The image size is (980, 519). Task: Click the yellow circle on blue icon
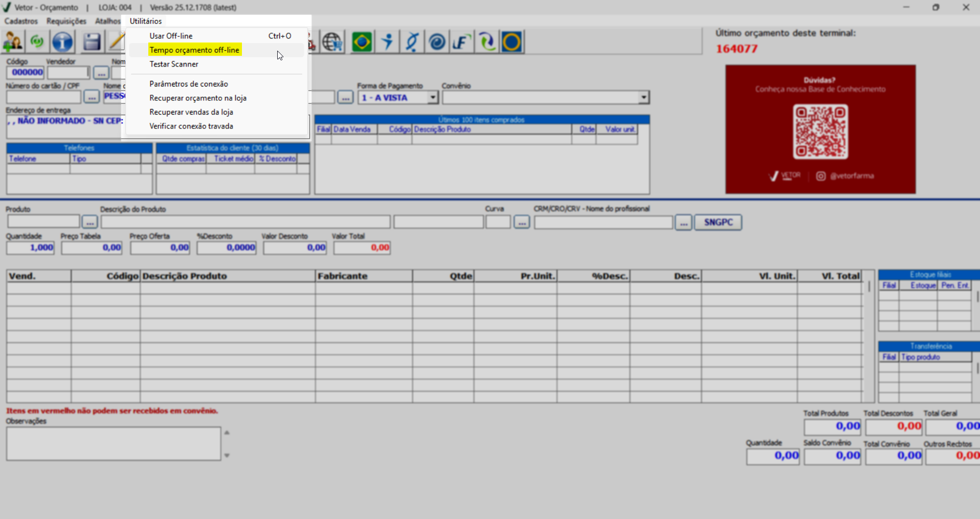coord(511,42)
